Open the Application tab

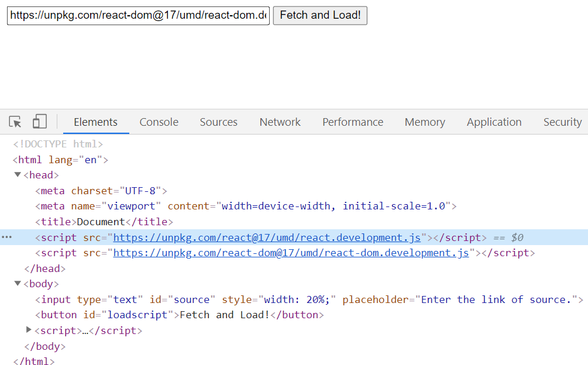(x=494, y=122)
